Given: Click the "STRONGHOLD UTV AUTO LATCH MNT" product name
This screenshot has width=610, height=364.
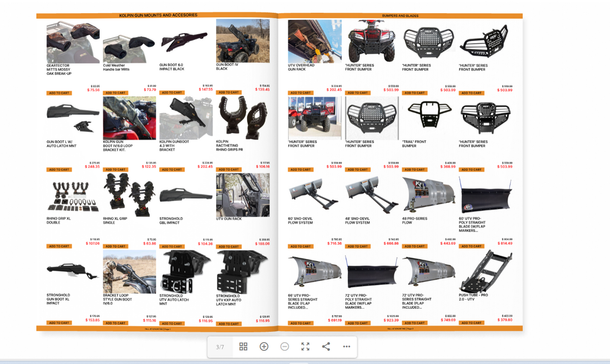Looking at the screenshot, I should coord(174,300).
